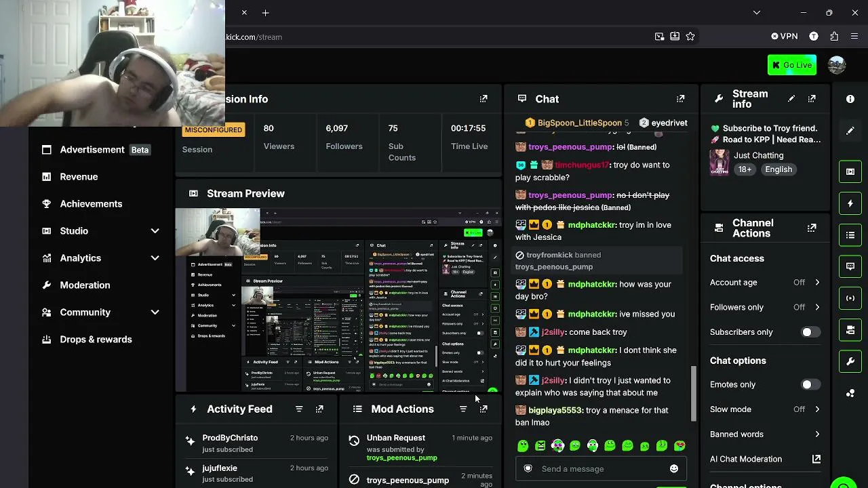Expand the Analytics sidebar section
Image resolution: width=868 pixels, height=488 pixels.
tap(155, 258)
